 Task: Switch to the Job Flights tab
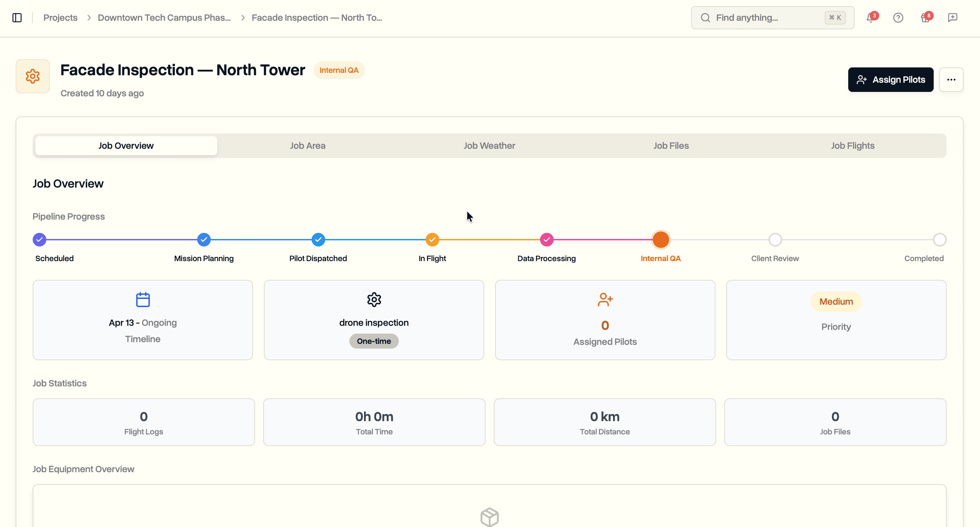[853, 146]
